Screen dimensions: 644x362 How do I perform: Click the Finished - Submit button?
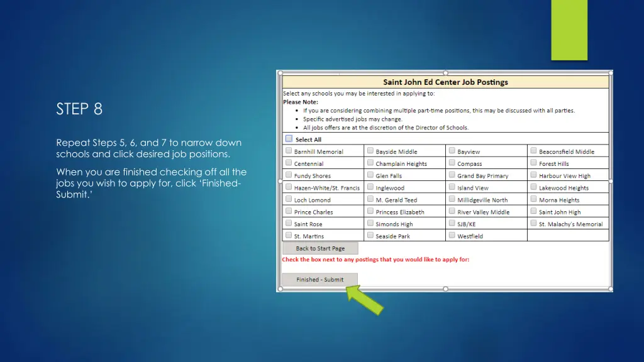(319, 280)
